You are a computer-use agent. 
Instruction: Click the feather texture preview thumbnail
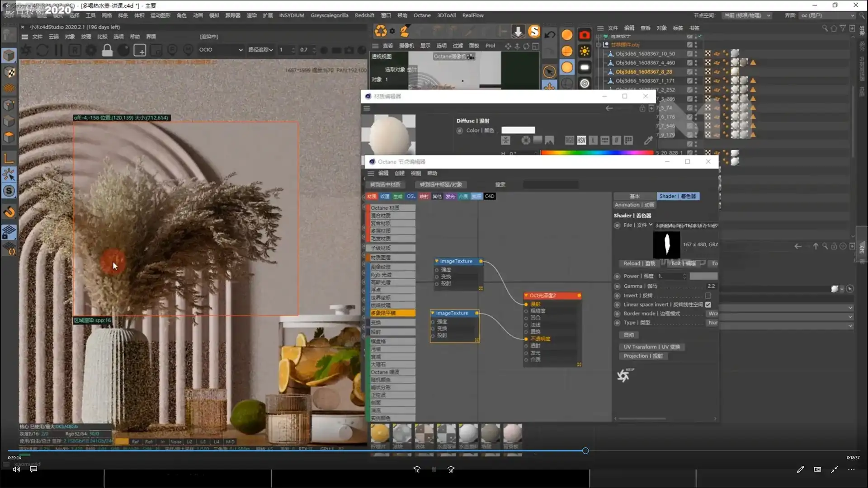pos(666,244)
